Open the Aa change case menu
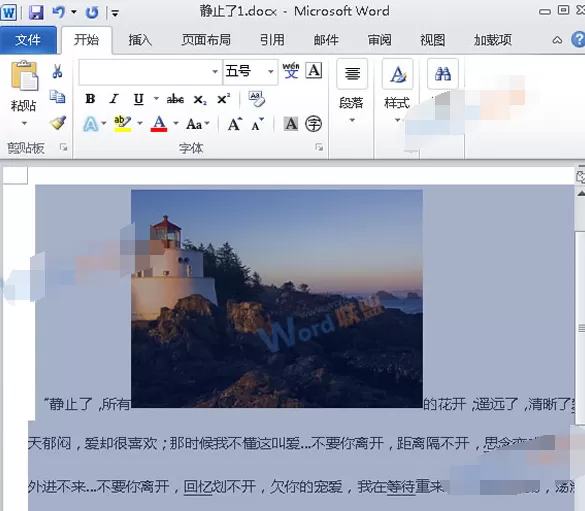 [x=198, y=124]
